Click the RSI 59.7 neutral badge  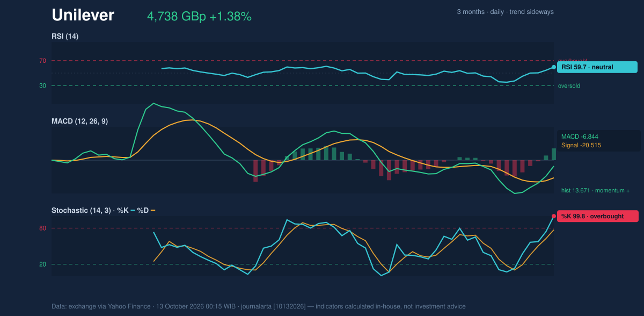click(597, 67)
